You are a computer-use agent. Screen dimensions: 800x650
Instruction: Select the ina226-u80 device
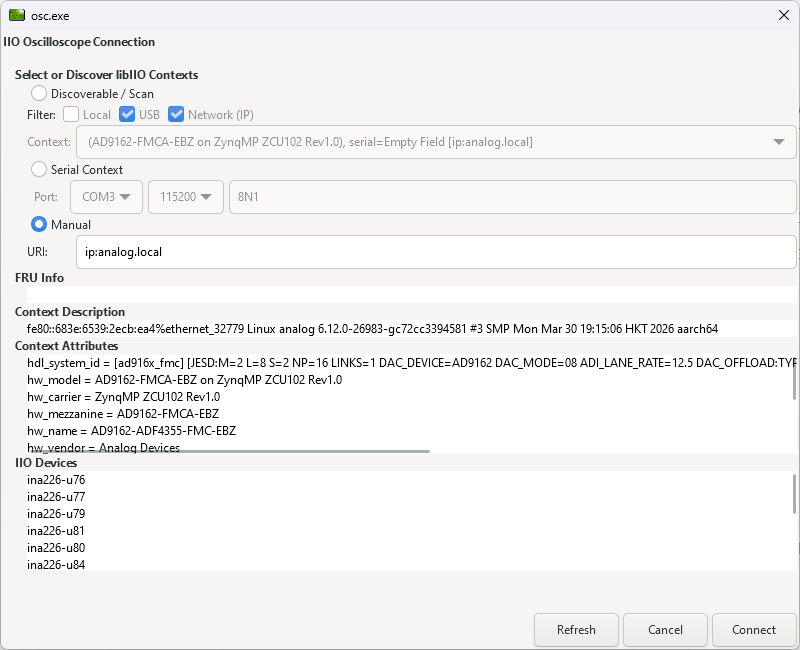coord(56,548)
